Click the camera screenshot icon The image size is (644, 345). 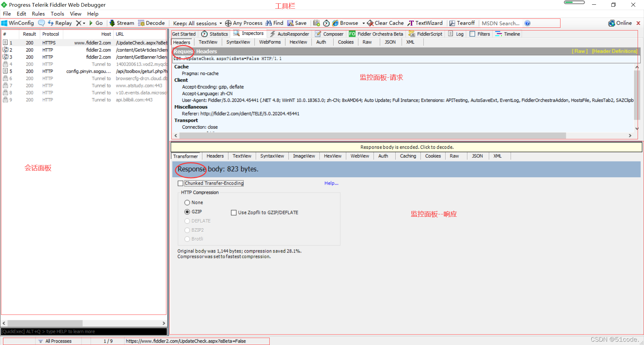pos(316,23)
